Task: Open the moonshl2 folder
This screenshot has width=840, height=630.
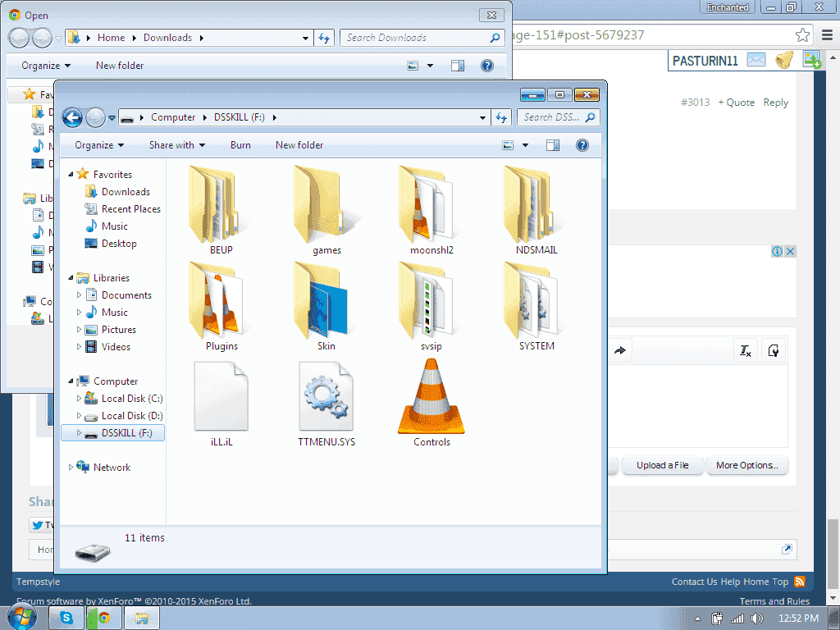Action: [431, 211]
